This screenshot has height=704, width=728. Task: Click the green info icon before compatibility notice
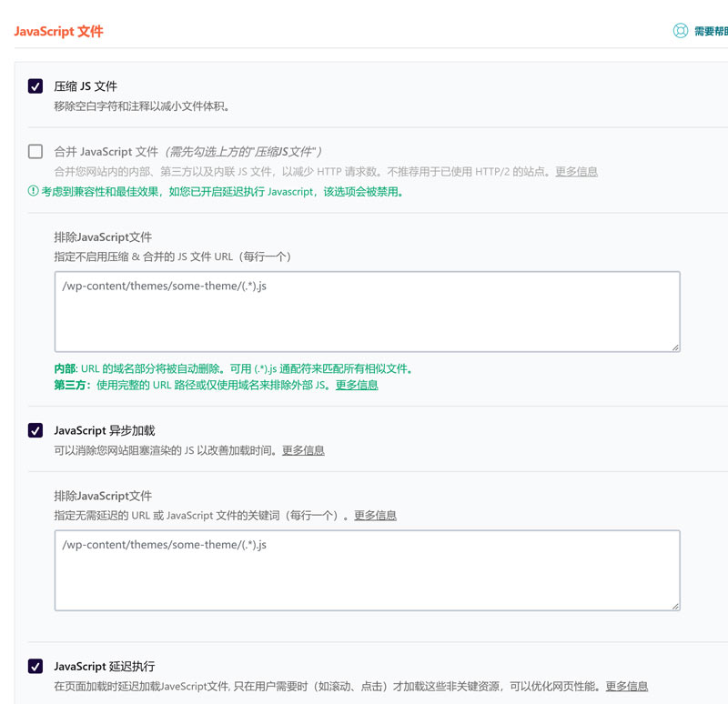click(x=33, y=192)
